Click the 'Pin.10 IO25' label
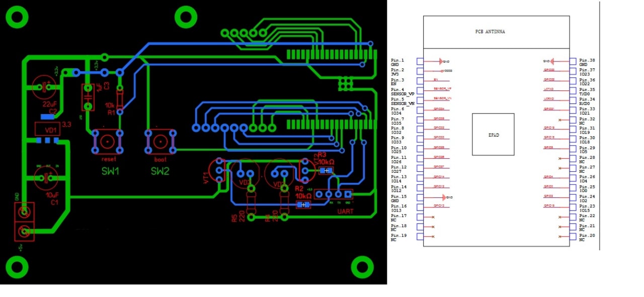The height and width of the screenshot is (297, 644). click(398, 150)
